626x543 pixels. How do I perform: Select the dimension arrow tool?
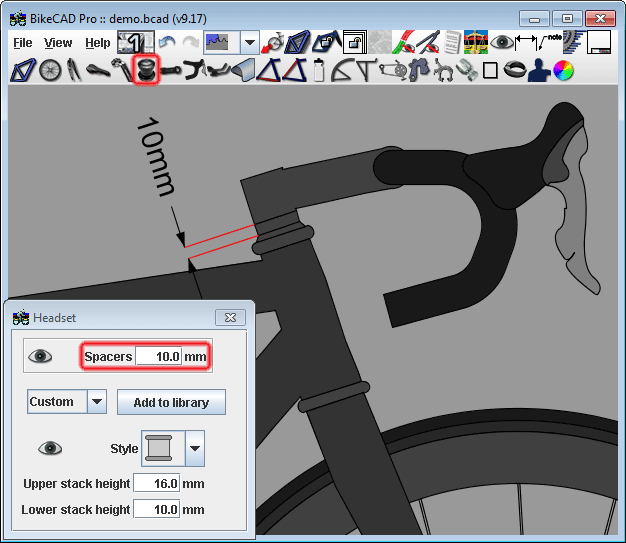point(526,42)
